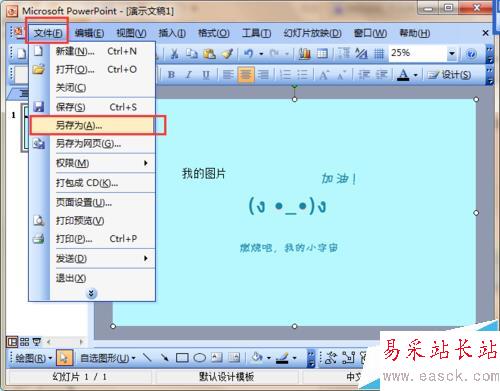Click Decrease Font Size icon

(x=341, y=75)
